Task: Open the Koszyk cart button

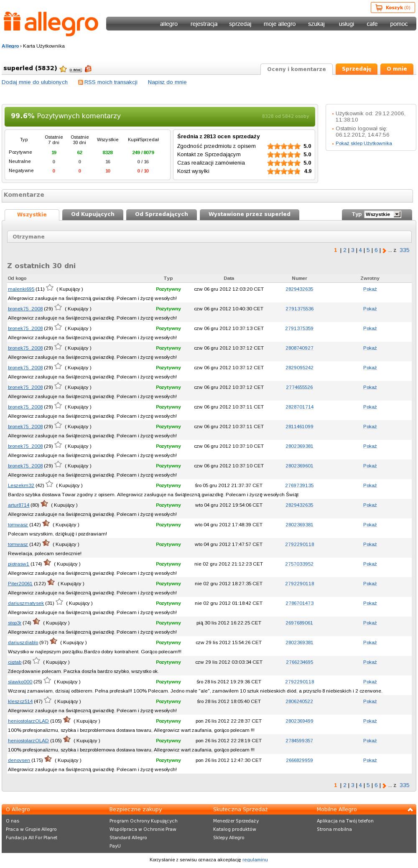Action: [393, 8]
